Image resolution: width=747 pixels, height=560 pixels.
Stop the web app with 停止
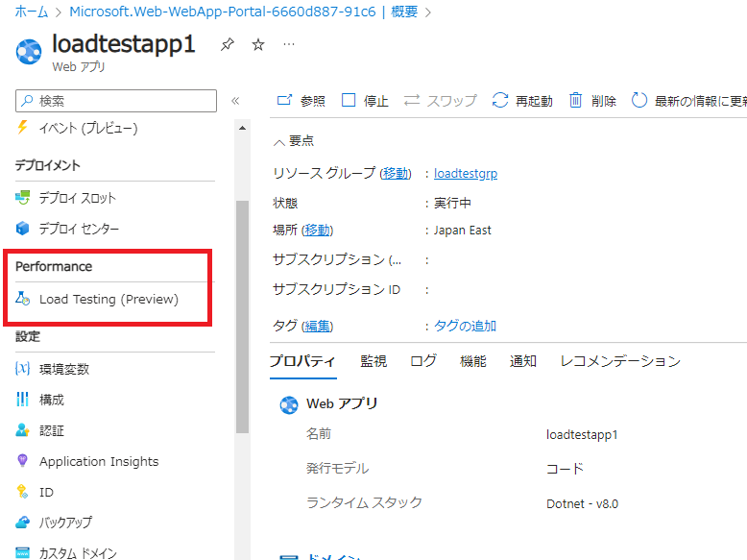click(x=366, y=101)
